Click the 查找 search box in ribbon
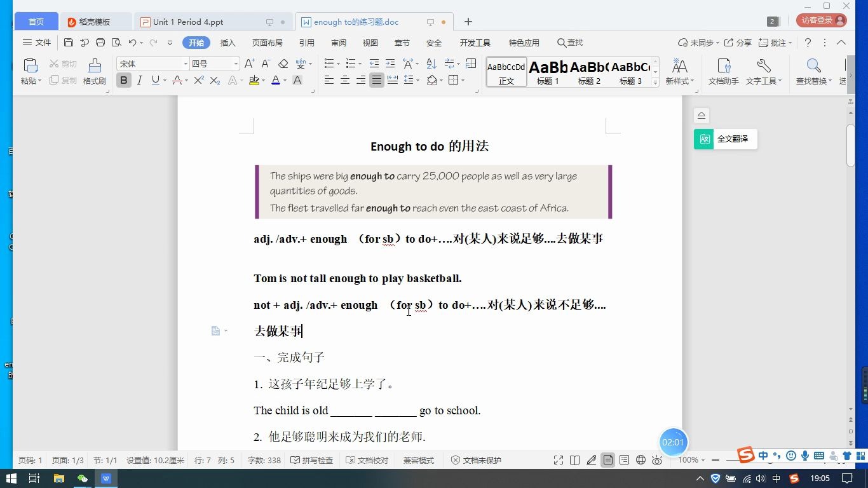 click(x=570, y=43)
